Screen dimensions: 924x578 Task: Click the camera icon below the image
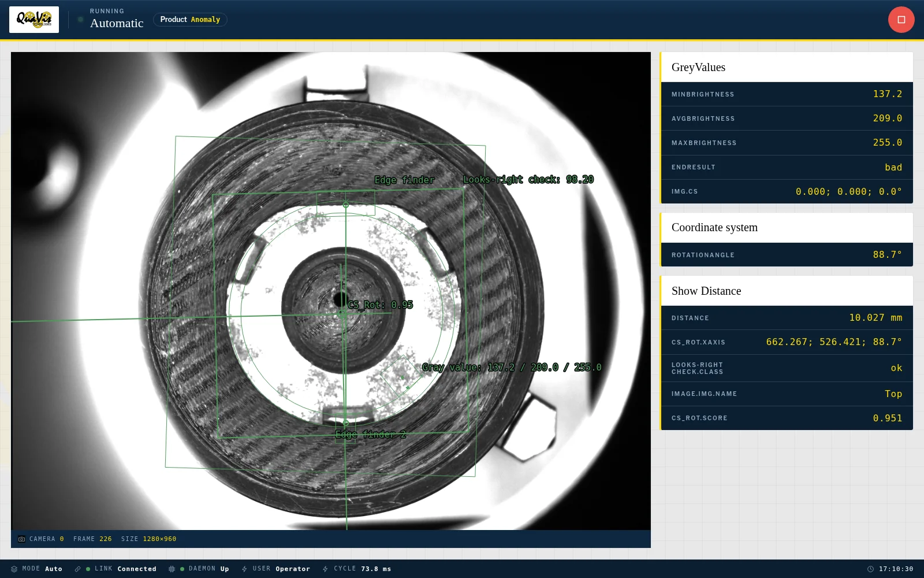click(x=21, y=539)
